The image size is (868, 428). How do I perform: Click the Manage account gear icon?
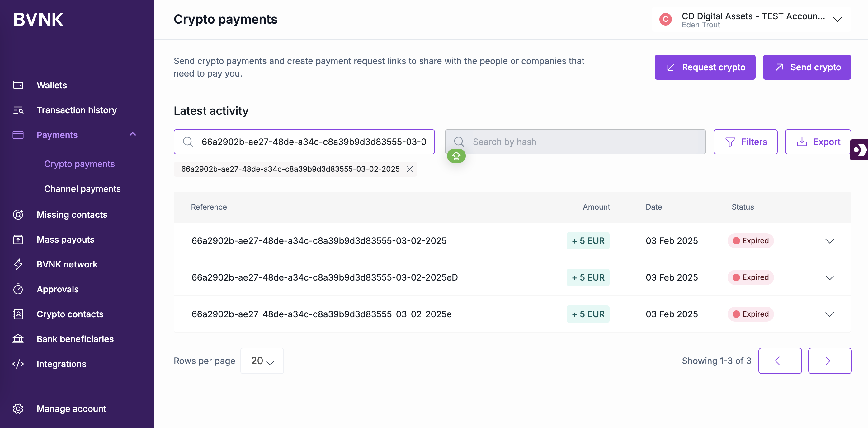click(x=18, y=408)
